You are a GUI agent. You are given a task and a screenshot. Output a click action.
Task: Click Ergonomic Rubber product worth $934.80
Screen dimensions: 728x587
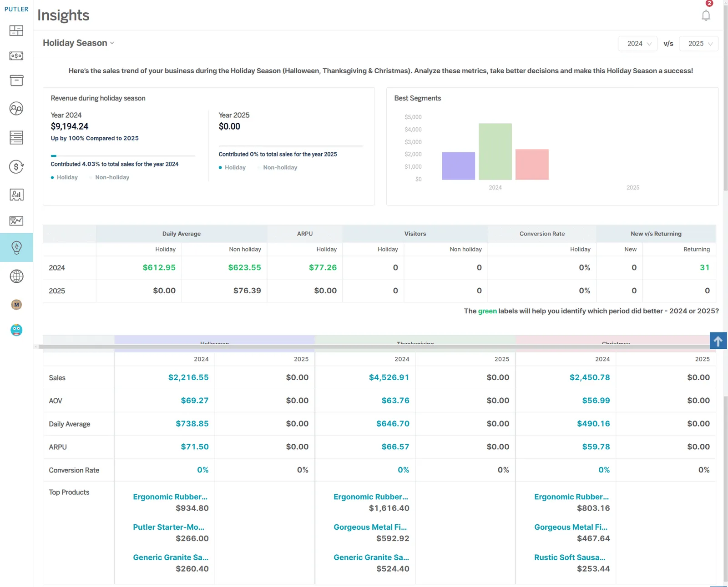[x=170, y=497]
